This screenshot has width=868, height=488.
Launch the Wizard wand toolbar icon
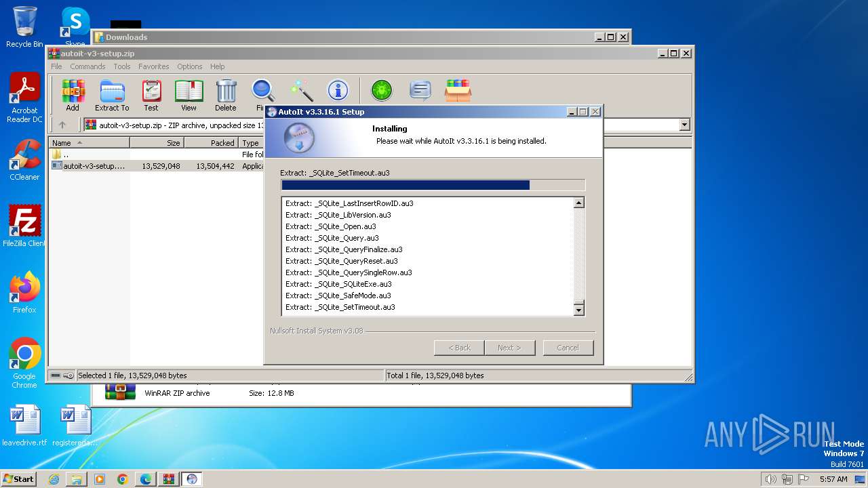tap(301, 90)
